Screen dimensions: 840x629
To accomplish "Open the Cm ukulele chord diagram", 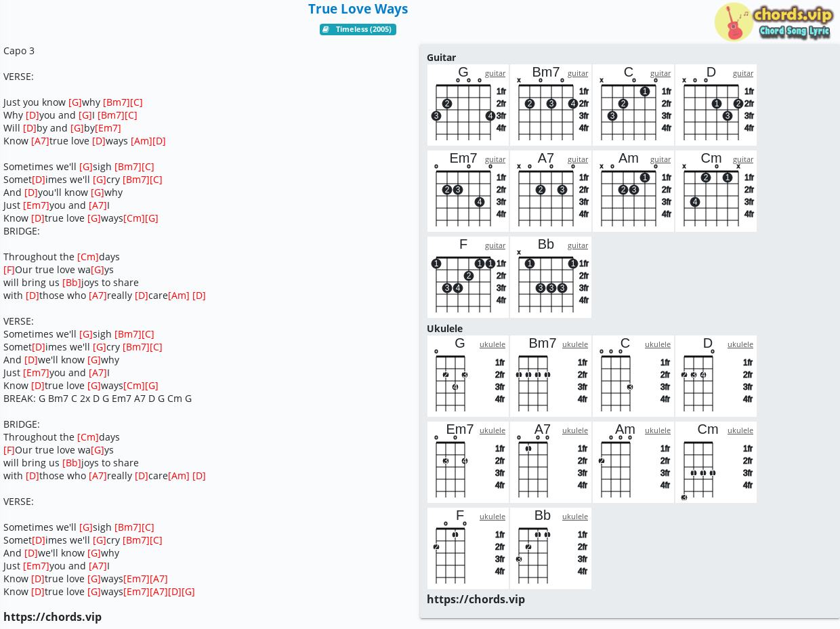I will click(716, 462).
